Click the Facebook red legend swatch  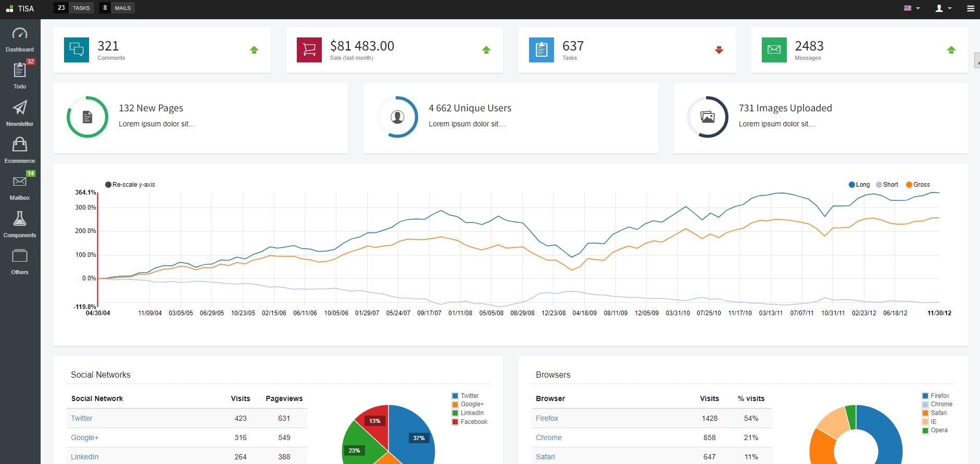pos(455,422)
